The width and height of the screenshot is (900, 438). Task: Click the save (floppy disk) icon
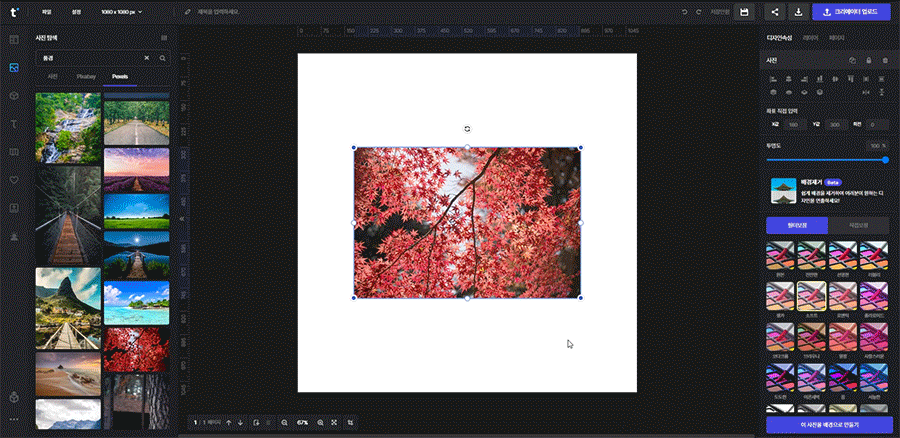point(744,12)
